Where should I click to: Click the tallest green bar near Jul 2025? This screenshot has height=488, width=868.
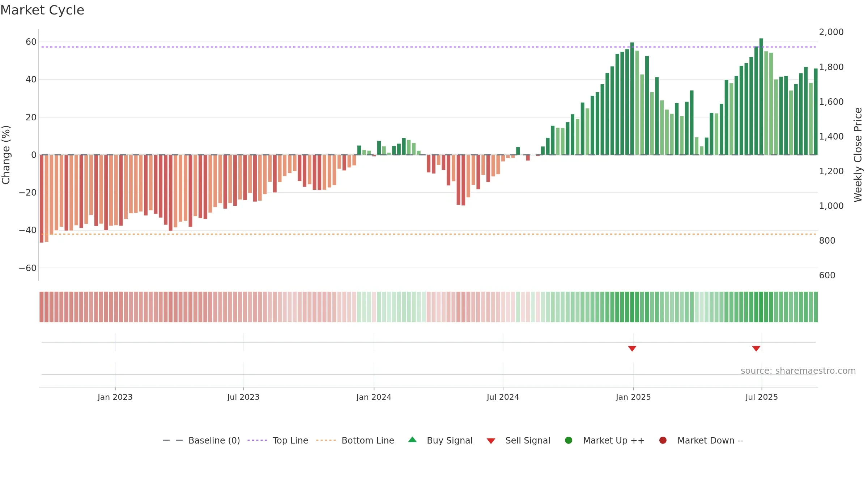(761, 97)
